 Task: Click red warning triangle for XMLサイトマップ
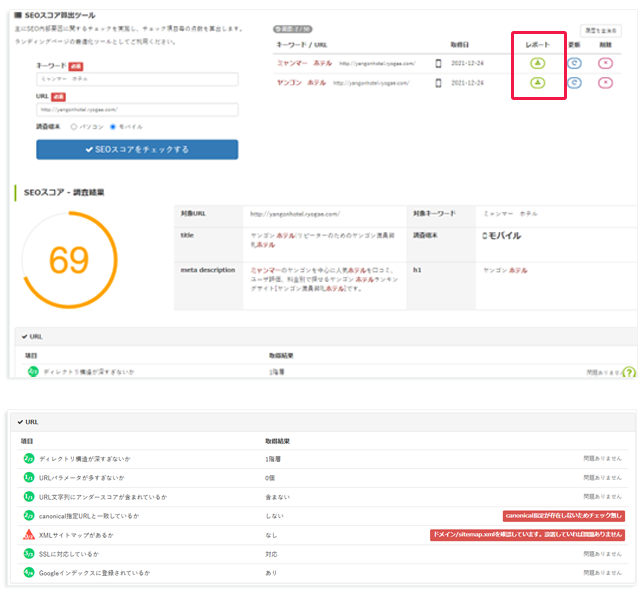coord(29,534)
